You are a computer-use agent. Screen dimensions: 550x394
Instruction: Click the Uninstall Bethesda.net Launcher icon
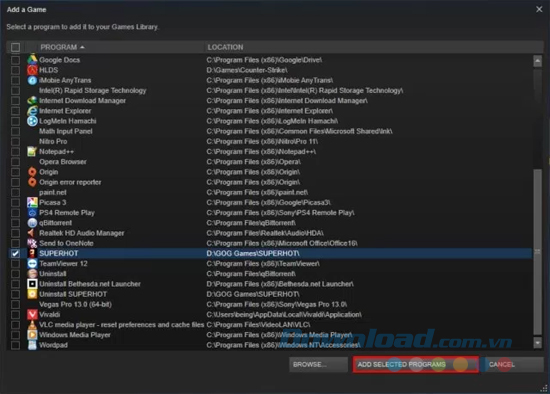(x=32, y=284)
